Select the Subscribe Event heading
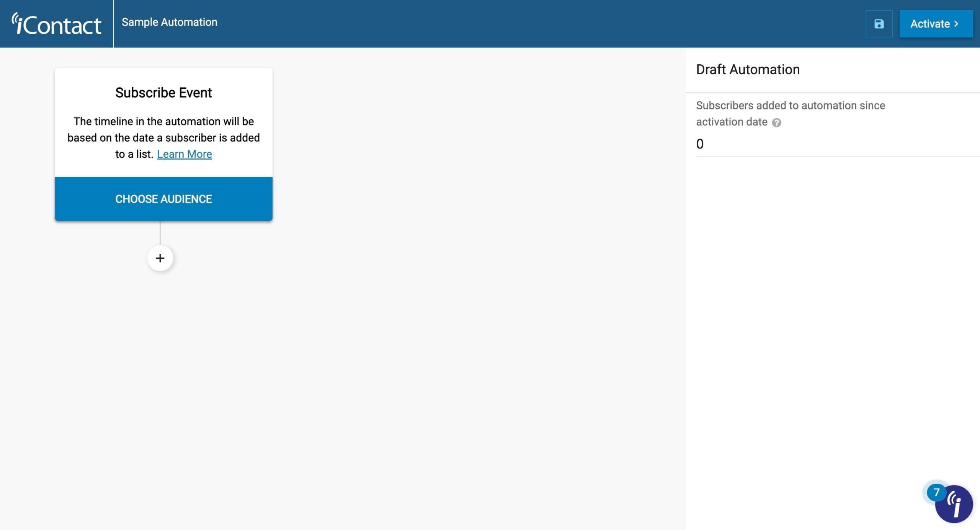The image size is (980, 530). (163, 93)
